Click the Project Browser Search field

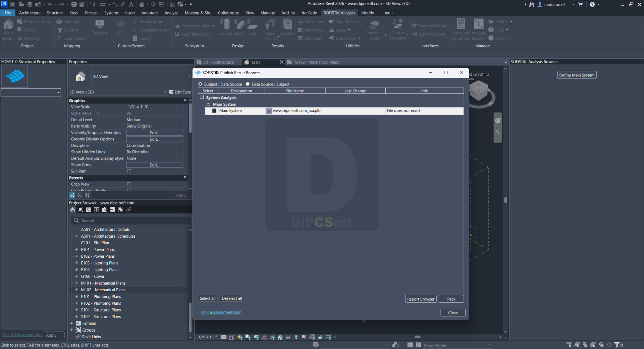click(131, 220)
